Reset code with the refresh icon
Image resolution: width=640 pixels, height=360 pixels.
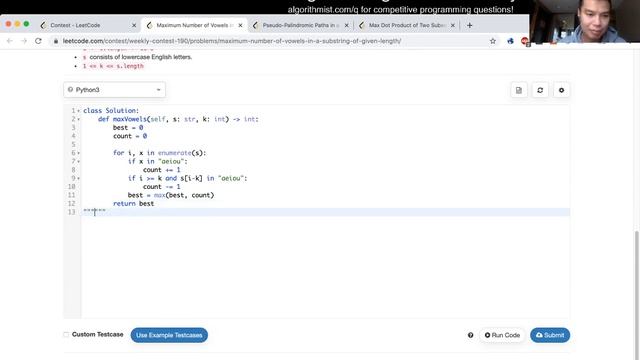pos(540,90)
